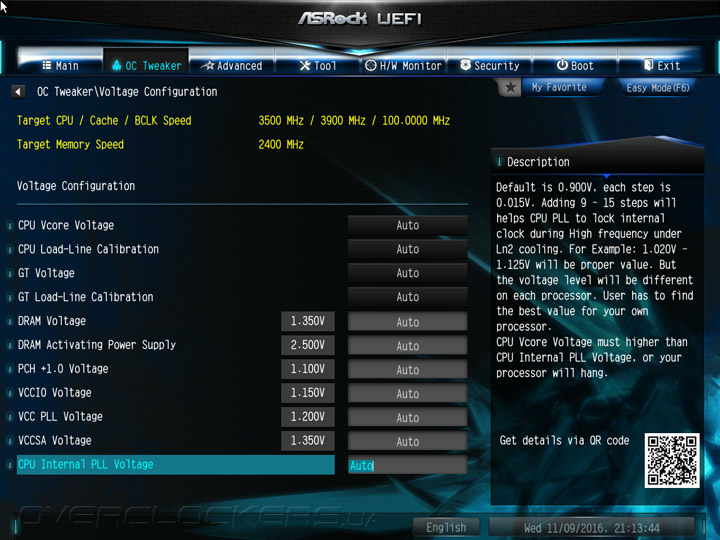Image resolution: width=720 pixels, height=540 pixels.
Task: Switch to the Advanced tab
Action: click(x=232, y=66)
